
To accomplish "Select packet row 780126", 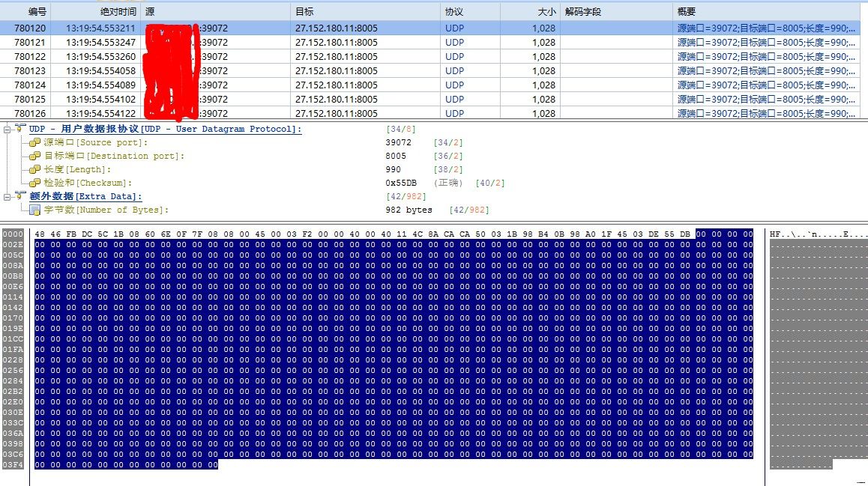I will (x=430, y=113).
